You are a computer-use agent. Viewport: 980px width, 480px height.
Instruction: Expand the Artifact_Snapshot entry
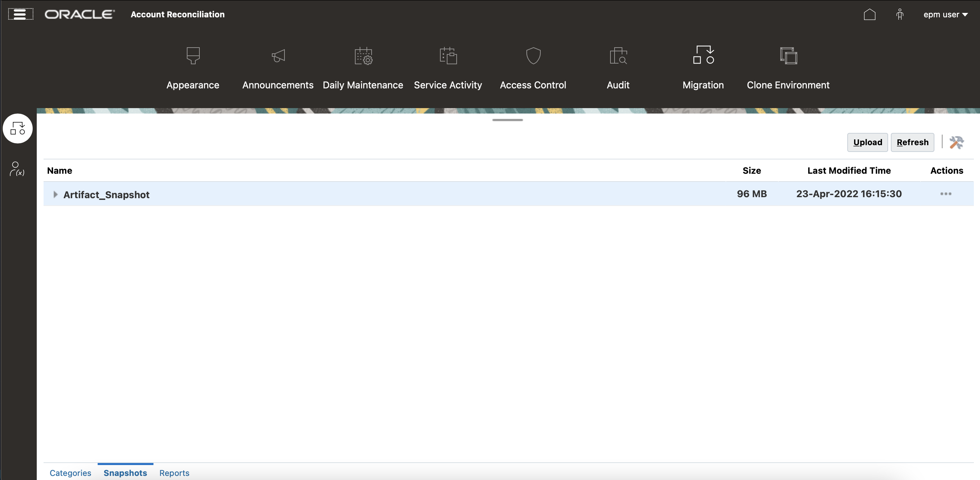pyautogui.click(x=55, y=194)
